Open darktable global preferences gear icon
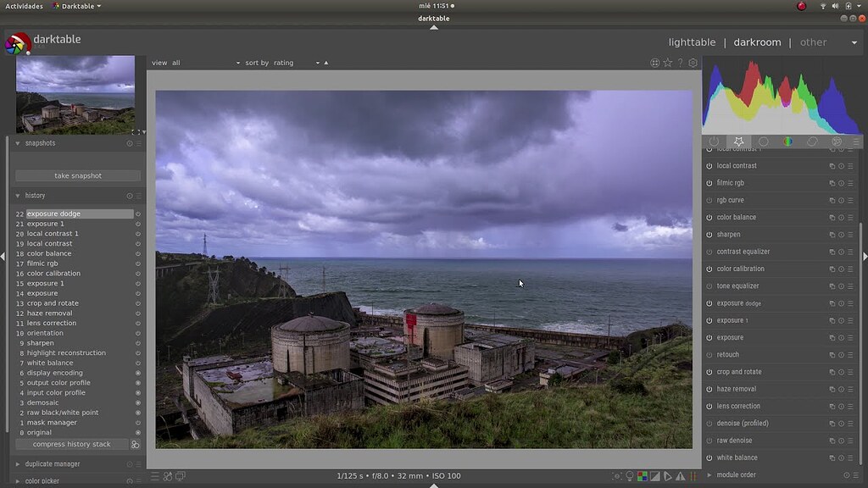Screen dimensions: 868x488 693,63
